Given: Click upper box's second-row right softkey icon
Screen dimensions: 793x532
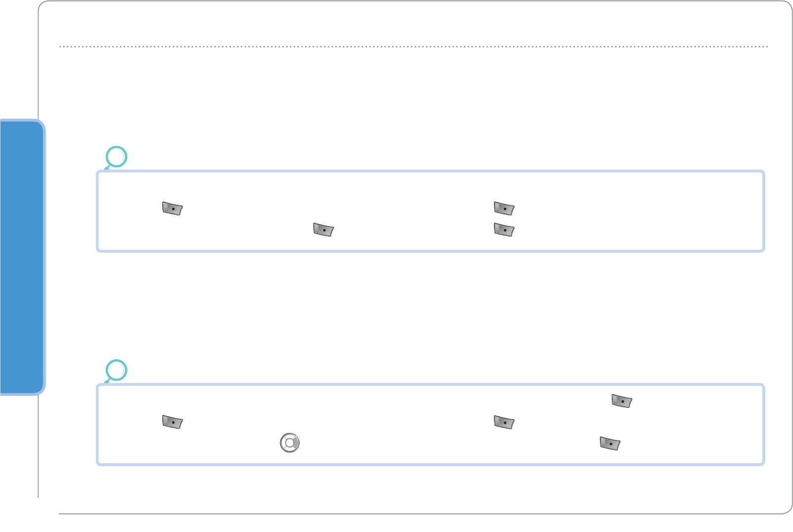Looking at the screenshot, I should click(x=504, y=230).
